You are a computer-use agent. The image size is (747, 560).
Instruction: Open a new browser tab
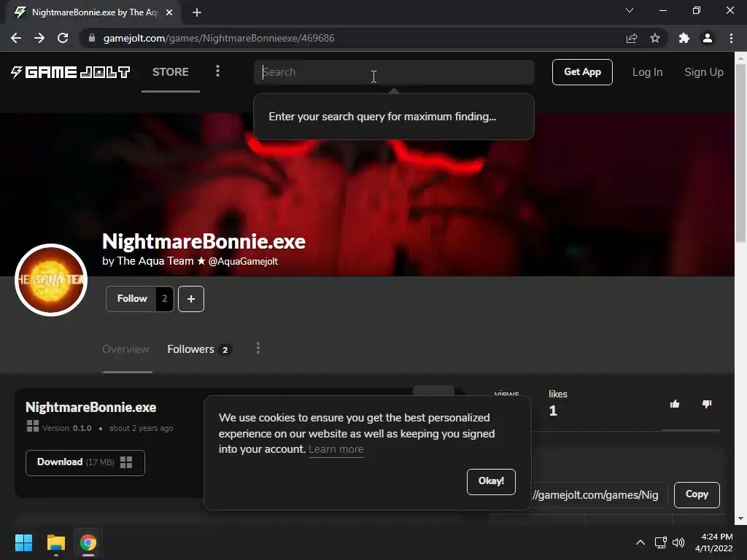[197, 12]
